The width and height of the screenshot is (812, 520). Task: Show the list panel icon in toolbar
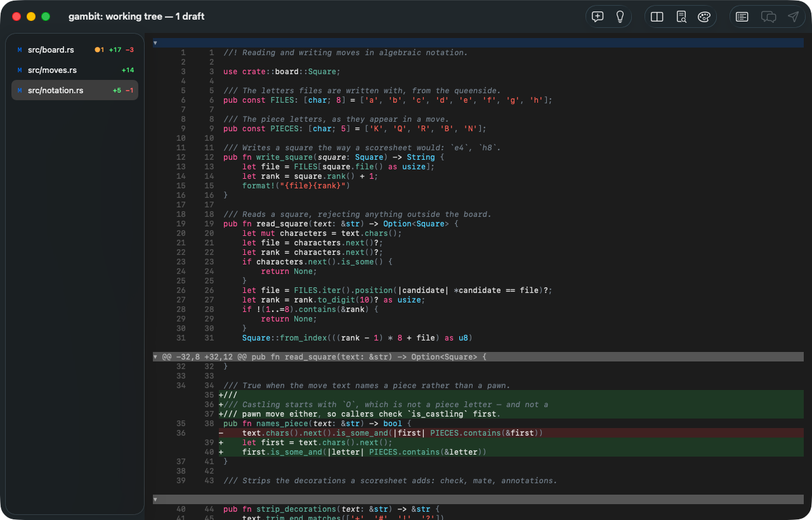pos(742,17)
